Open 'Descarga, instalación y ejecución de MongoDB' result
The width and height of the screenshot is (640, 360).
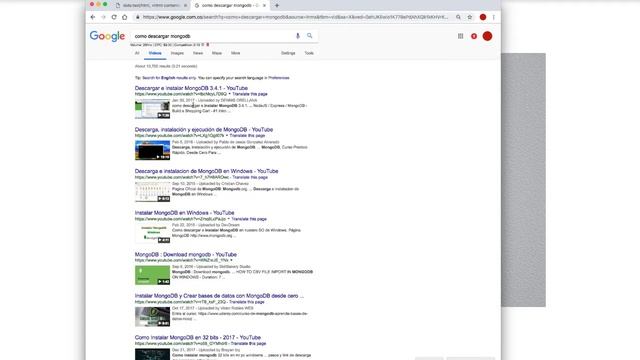click(204, 130)
